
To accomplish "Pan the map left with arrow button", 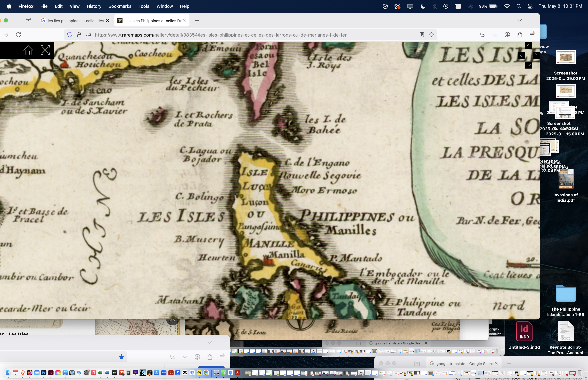I will pyautogui.click(x=521, y=55).
